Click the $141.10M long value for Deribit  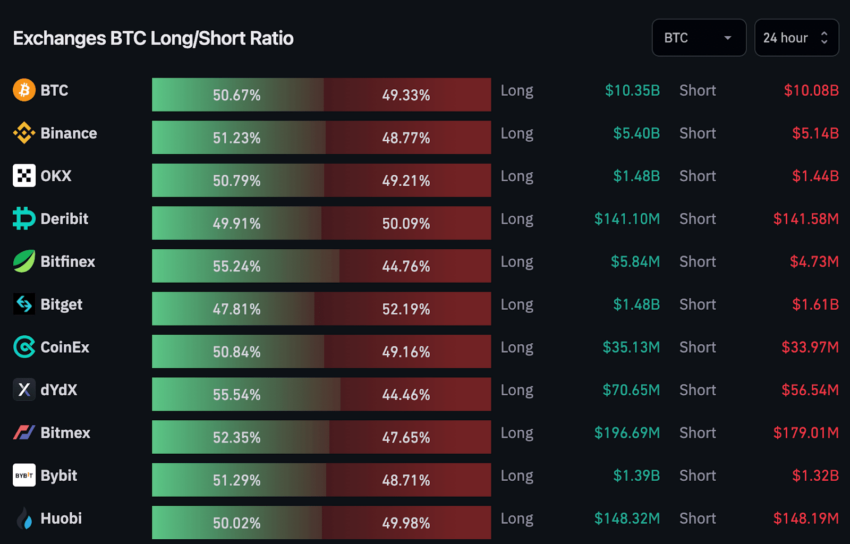pos(627,219)
